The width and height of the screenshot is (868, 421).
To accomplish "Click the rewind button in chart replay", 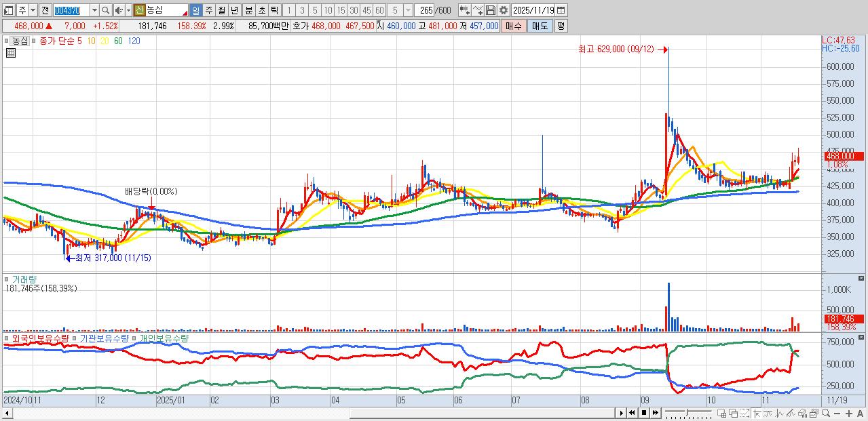I will (x=632, y=413).
